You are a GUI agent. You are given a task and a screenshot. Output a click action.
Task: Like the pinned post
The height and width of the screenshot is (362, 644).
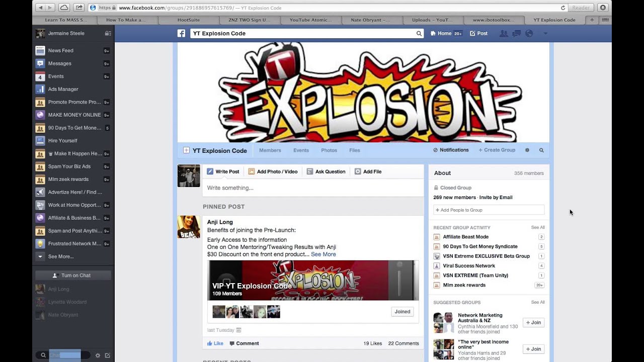pos(215,343)
